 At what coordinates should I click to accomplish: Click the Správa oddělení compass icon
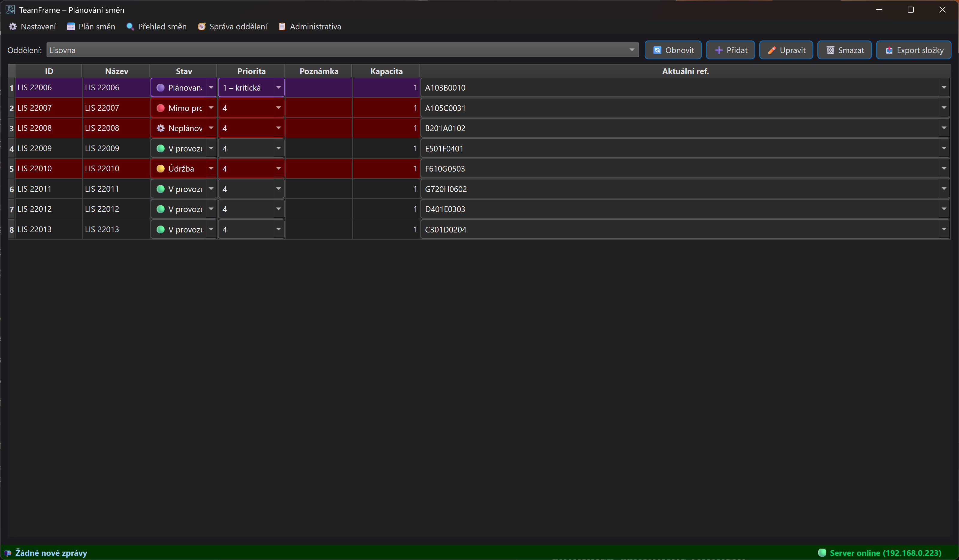(x=202, y=27)
